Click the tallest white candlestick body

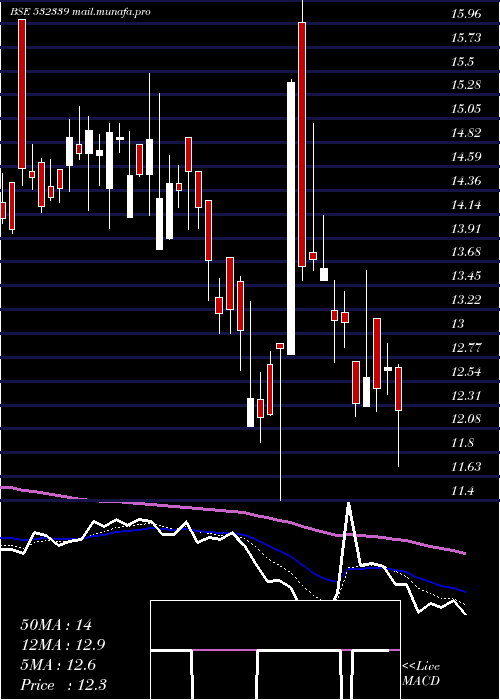pyautogui.click(x=291, y=218)
